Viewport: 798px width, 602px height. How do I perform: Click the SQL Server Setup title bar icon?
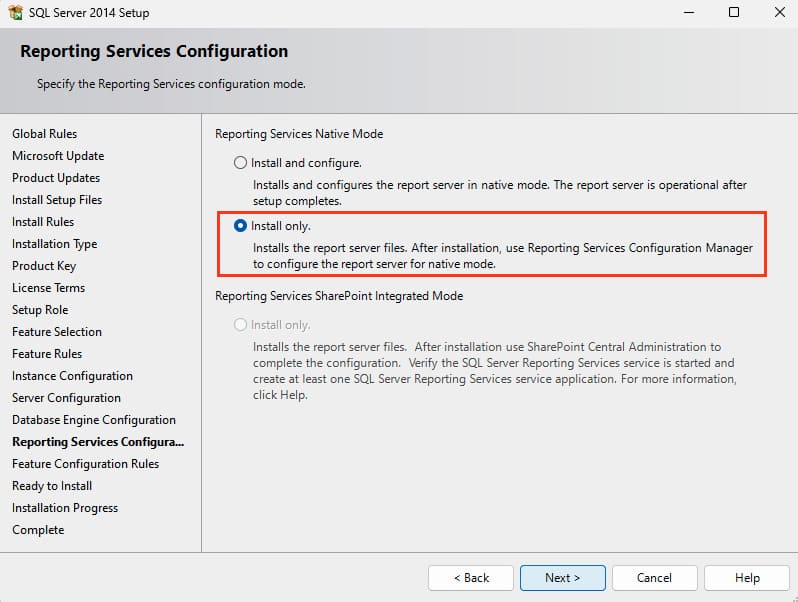click(16, 13)
